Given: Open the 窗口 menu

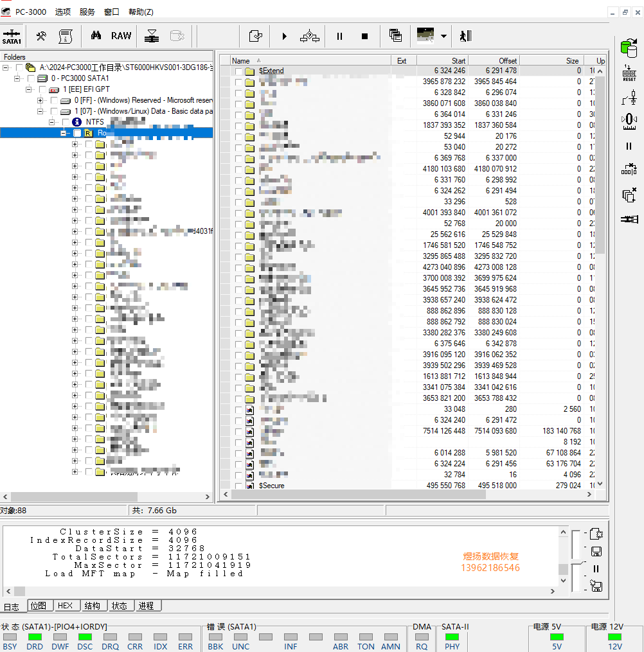Looking at the screenshot, I should click(111, 12).
